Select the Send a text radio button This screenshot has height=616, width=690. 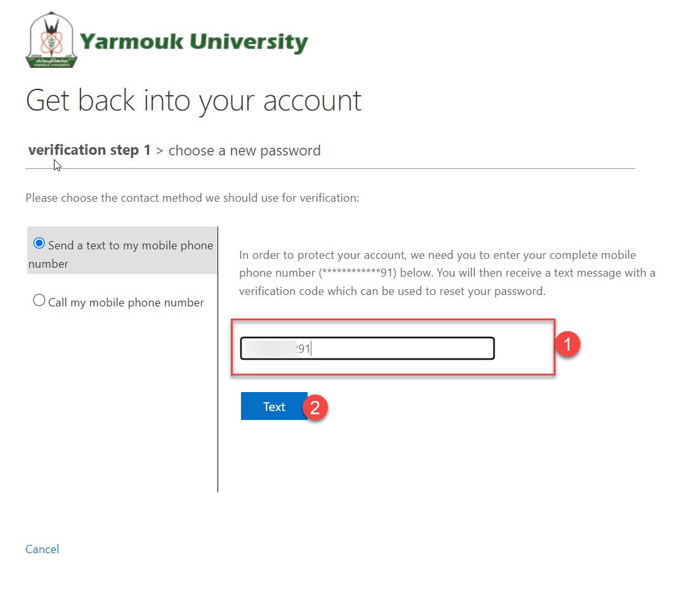39,243
